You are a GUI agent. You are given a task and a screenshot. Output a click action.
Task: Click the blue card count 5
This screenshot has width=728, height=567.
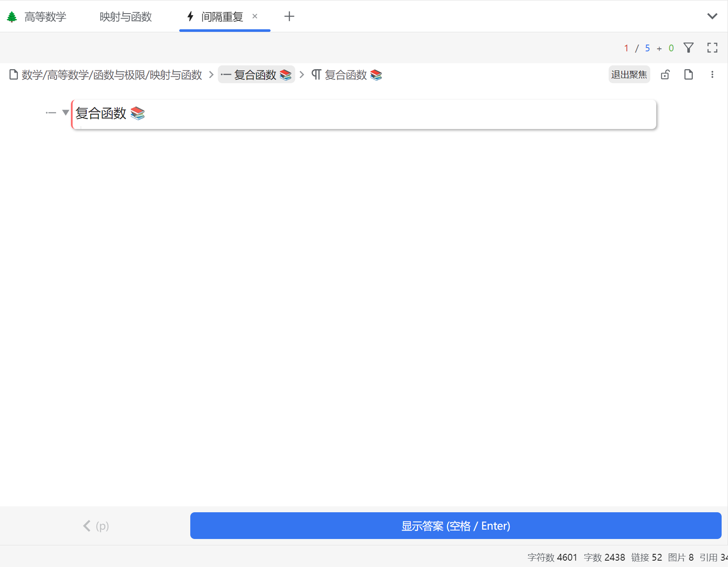pyautogui.click(x=647, y=48)
